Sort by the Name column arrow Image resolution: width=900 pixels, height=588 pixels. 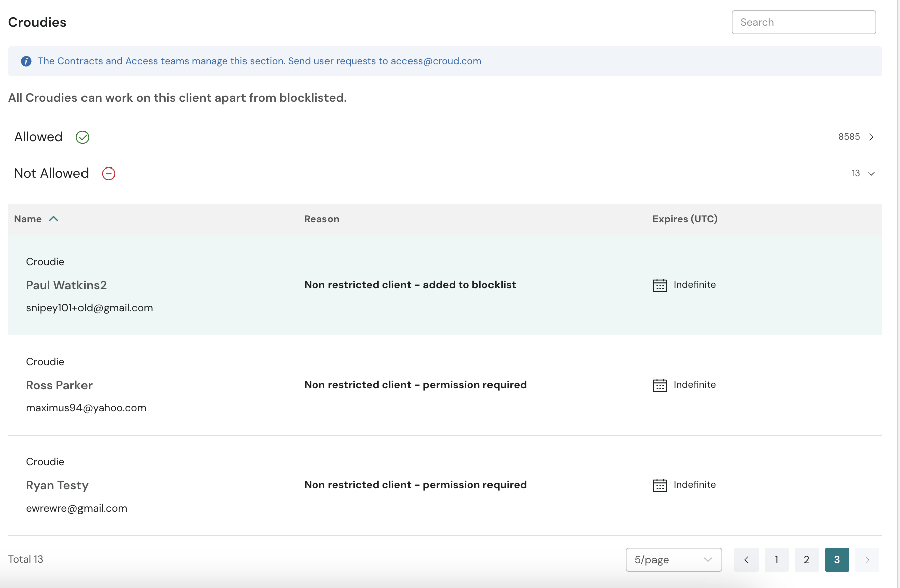tap(54, 219)
